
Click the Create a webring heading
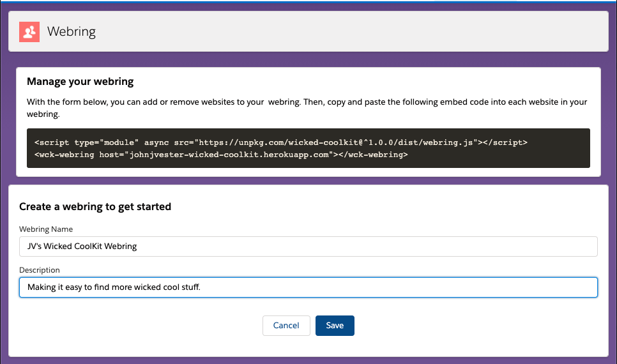pyautogui.click(x=95, y=206)
